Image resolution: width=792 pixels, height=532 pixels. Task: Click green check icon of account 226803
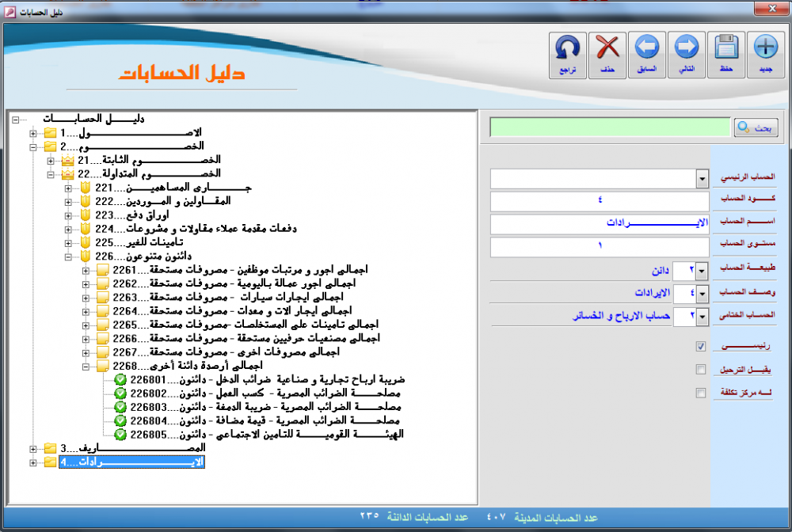pos(120,407)
